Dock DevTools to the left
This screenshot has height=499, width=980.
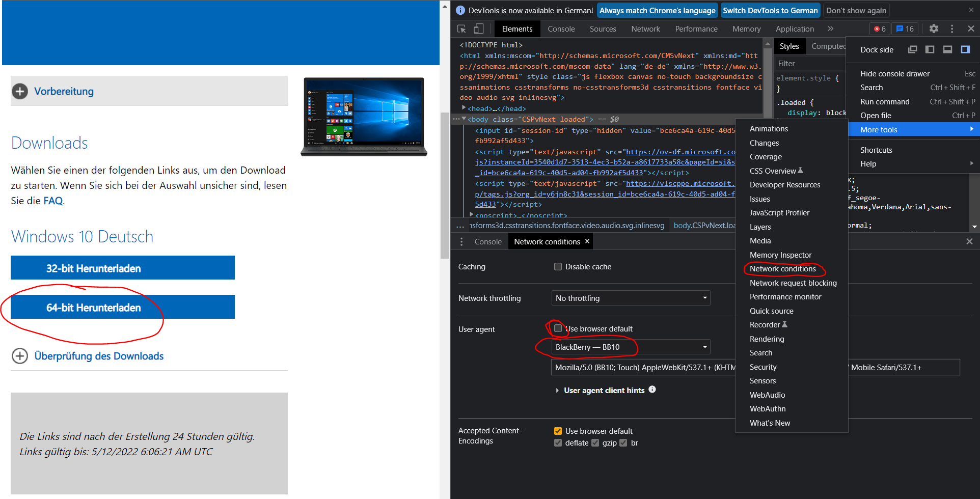(930, 49)
